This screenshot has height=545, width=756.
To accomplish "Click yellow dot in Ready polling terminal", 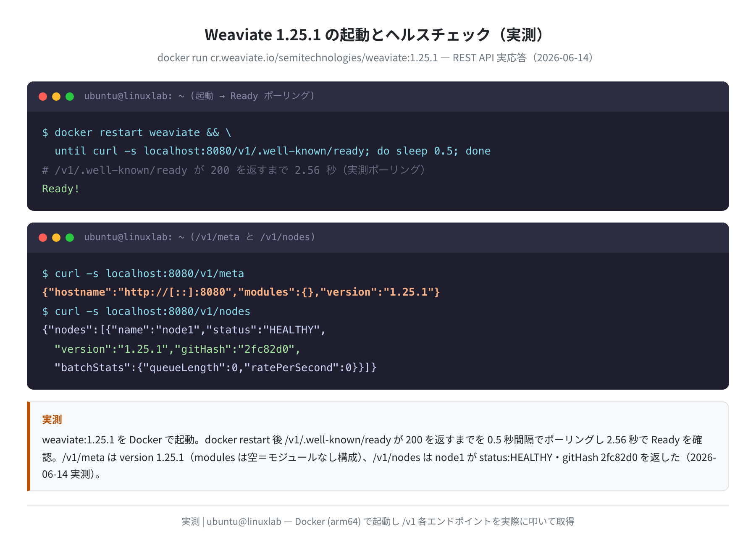I will [x=56, y=97].
